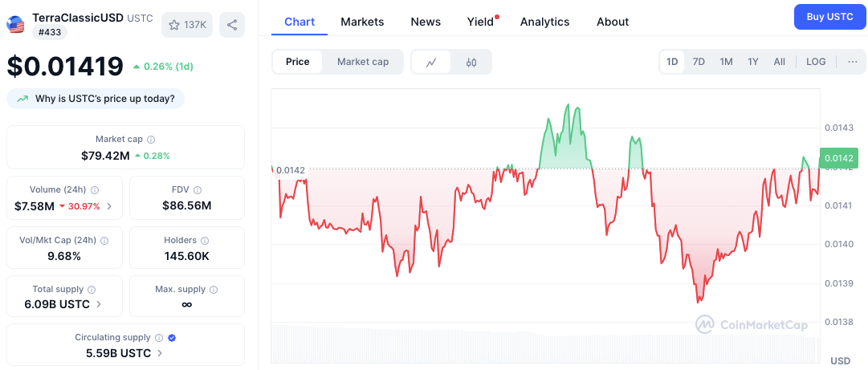This screenshot has width=868, height=370.
Task: Click the Market cap info icon
Action: 151,140
